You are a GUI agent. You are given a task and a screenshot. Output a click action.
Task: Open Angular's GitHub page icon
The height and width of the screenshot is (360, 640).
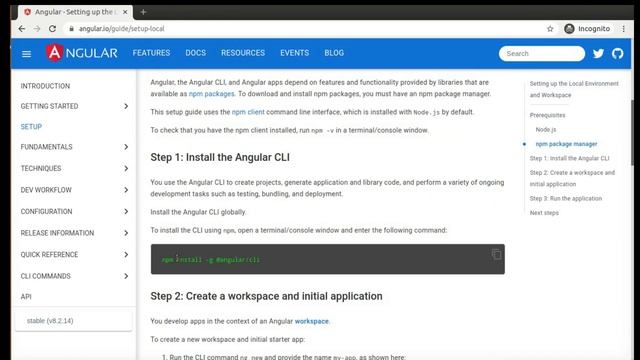[x=618, y=53]
